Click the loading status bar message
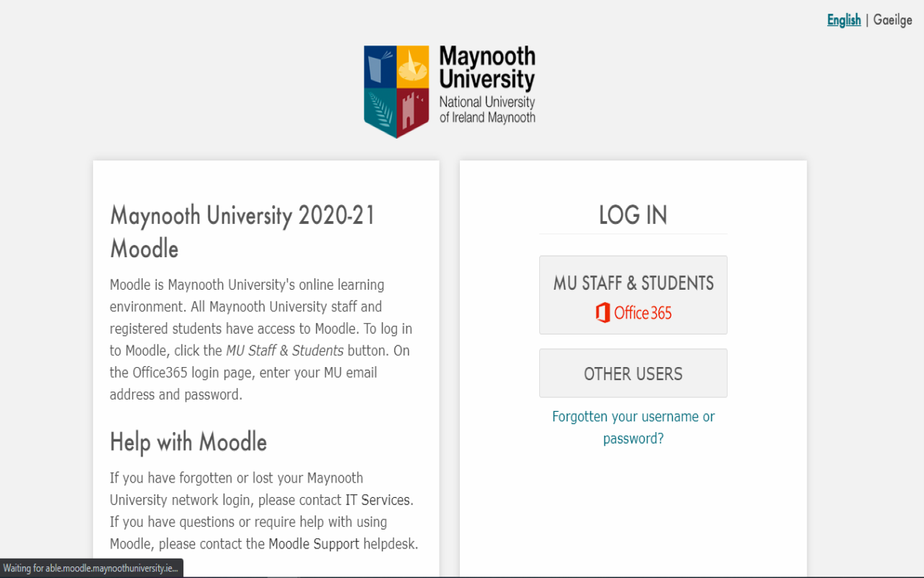 click(92, 568)
